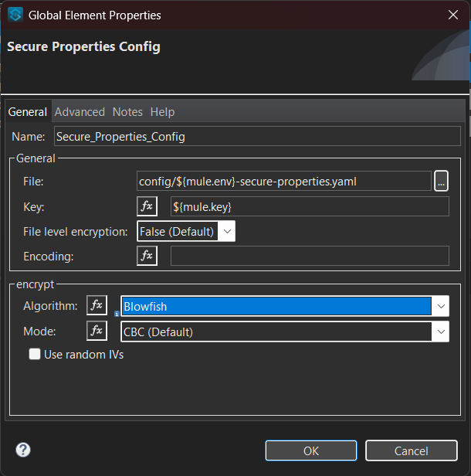Close the Global Element Properties dialog
Image resolution: width=471 pixels, height=476 pixels.
tap(452, 15)
